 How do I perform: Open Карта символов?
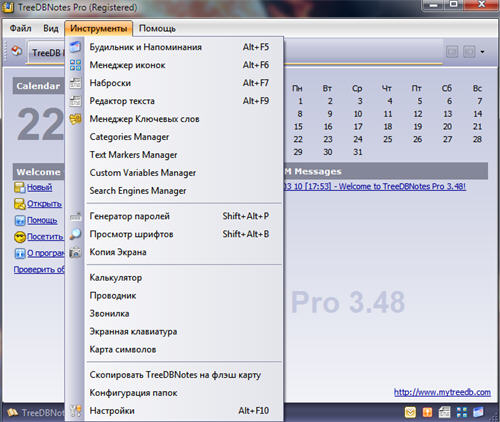pos(183,350)
